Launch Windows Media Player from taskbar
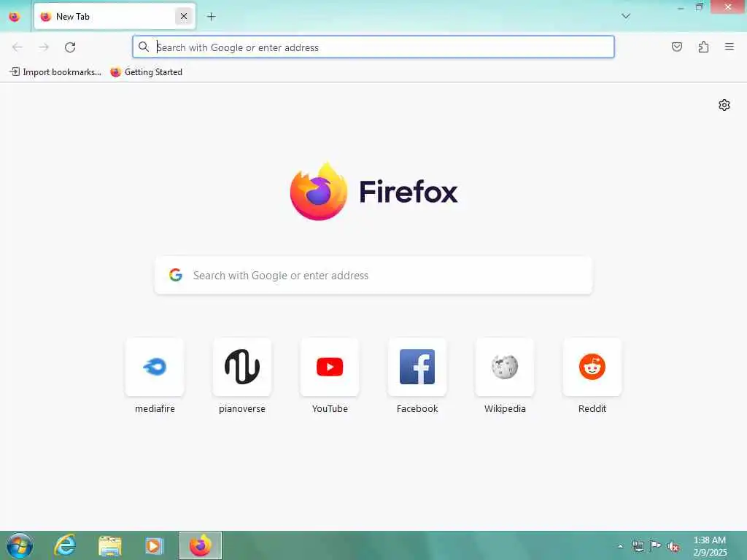747x560 pixels. pyautogui.click(x=155, y=545)
